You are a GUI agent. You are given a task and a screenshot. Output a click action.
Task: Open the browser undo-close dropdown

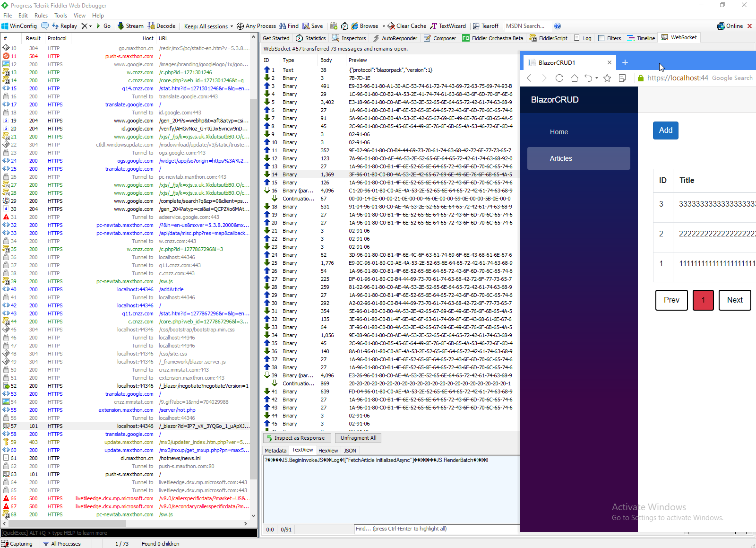pos(597,78)
